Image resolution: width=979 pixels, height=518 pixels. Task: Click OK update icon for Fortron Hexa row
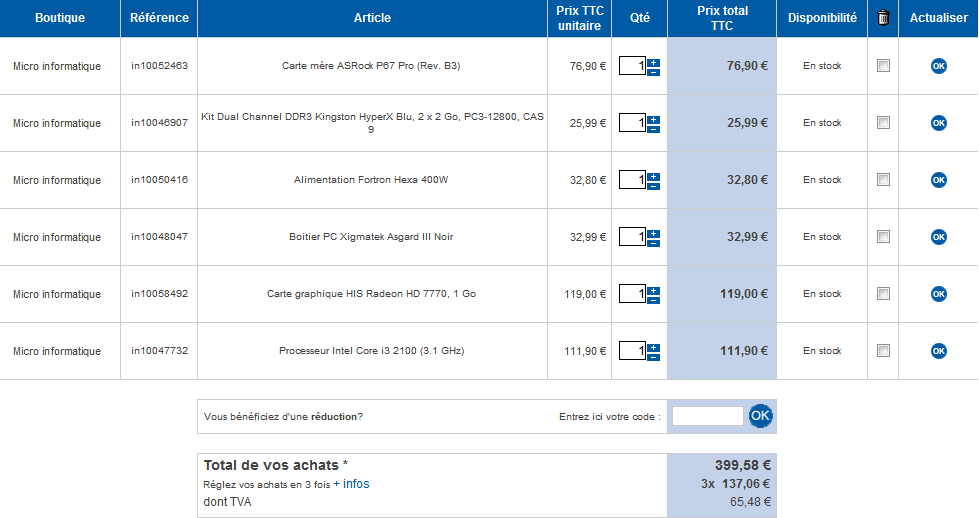pos(938,180)
